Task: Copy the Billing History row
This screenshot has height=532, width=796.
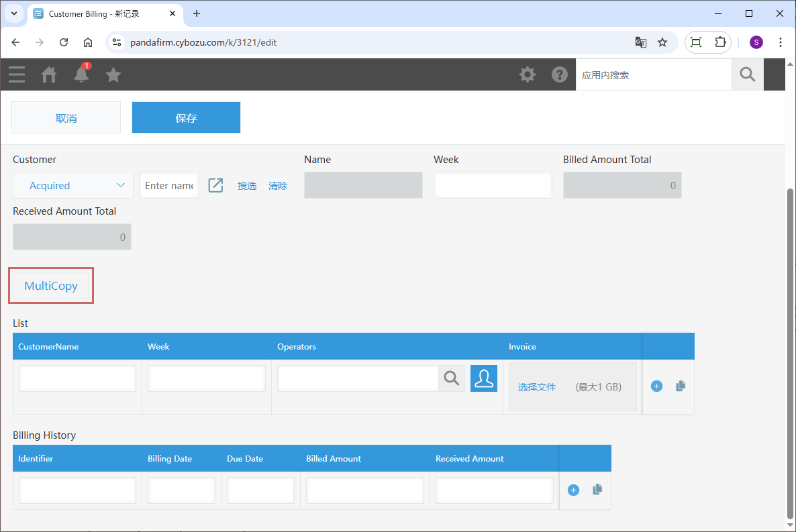Action: pyautogui.click(x=597, y=490)
